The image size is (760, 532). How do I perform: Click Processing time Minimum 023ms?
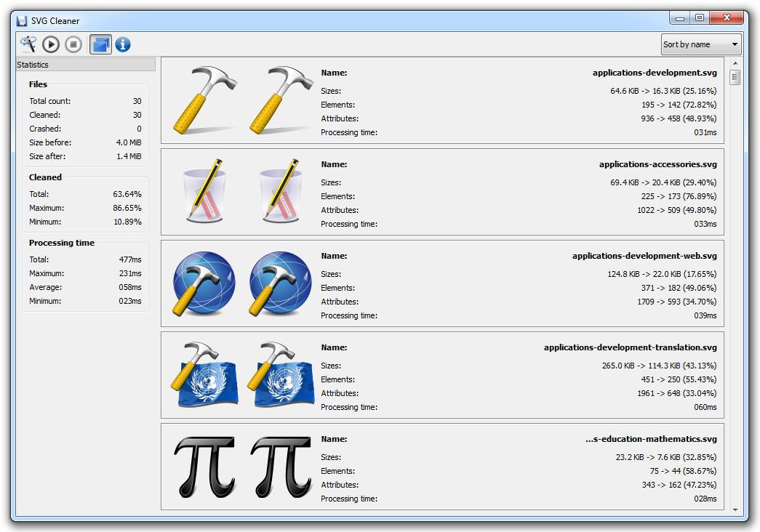(x=130, y=301)
